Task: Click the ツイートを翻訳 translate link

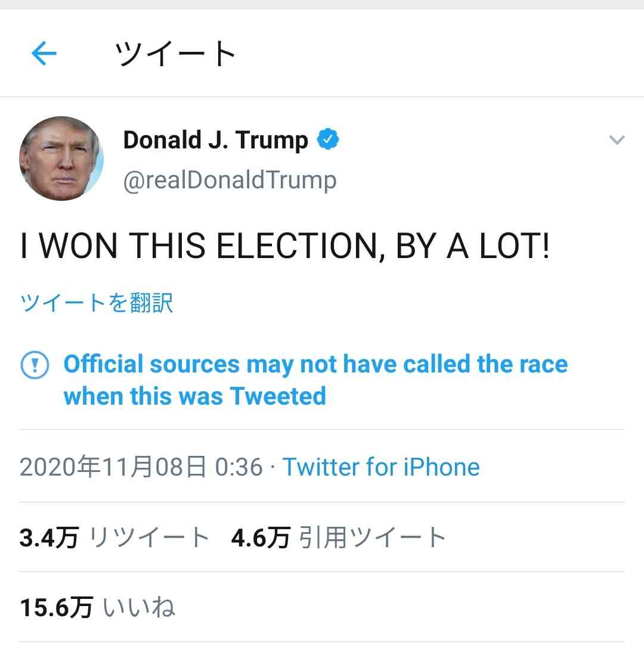Action: click(97, 303)
